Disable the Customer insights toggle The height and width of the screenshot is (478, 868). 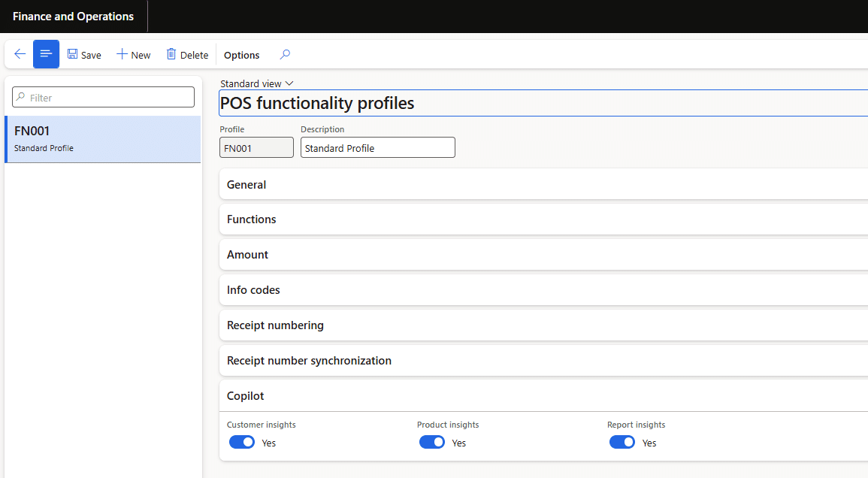[242, 442]
